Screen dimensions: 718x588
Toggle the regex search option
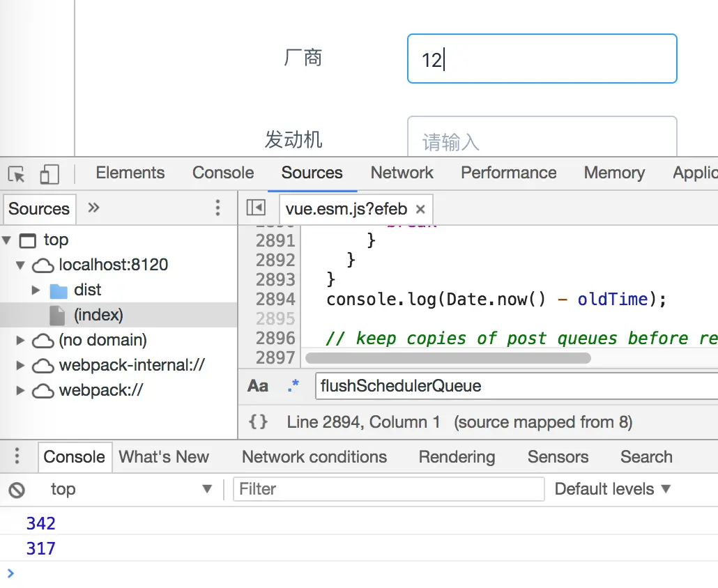click(293, 386)
